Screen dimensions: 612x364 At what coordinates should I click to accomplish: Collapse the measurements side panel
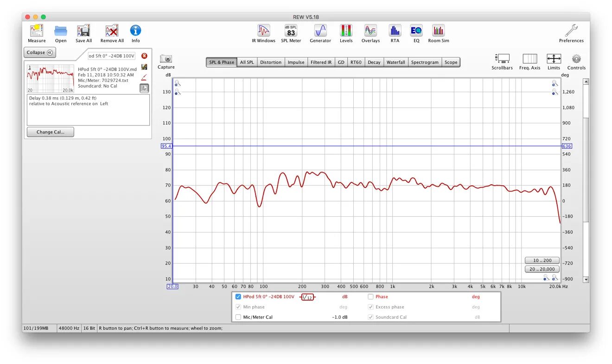(40, 52)
